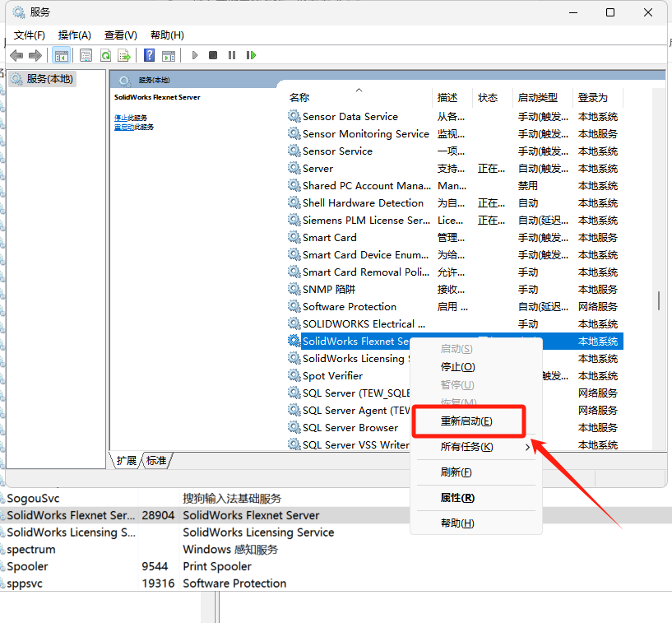Switch to the 扩展 tab

pyautogui.click(x=126, y=461)
